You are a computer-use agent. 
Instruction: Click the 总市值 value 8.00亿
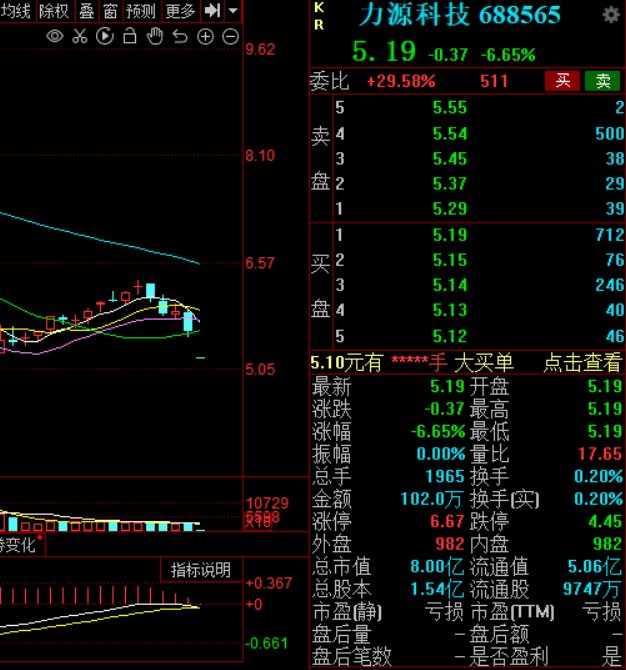pos(437,567)
